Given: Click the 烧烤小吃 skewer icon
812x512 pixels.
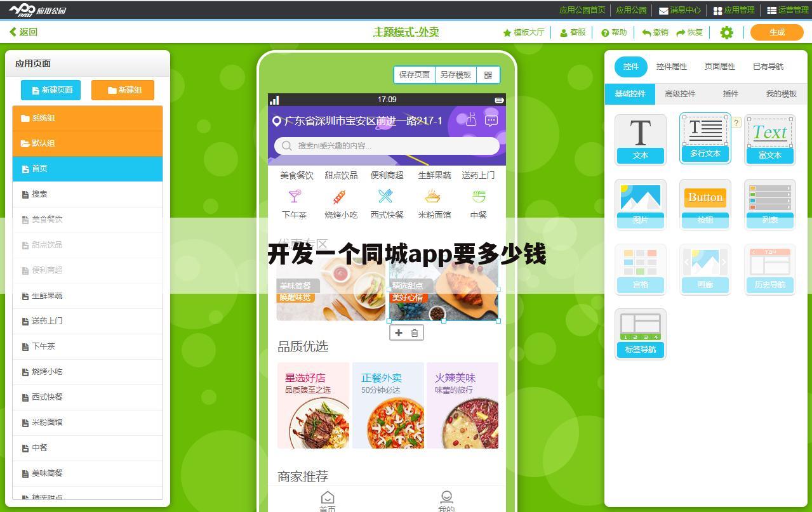Looking at the screenshot, I should pos(340,196).
